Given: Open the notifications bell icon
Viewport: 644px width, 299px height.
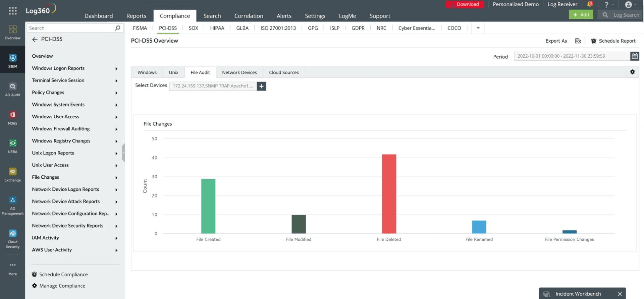Looking at the screenshot, I should click(590, 4).
